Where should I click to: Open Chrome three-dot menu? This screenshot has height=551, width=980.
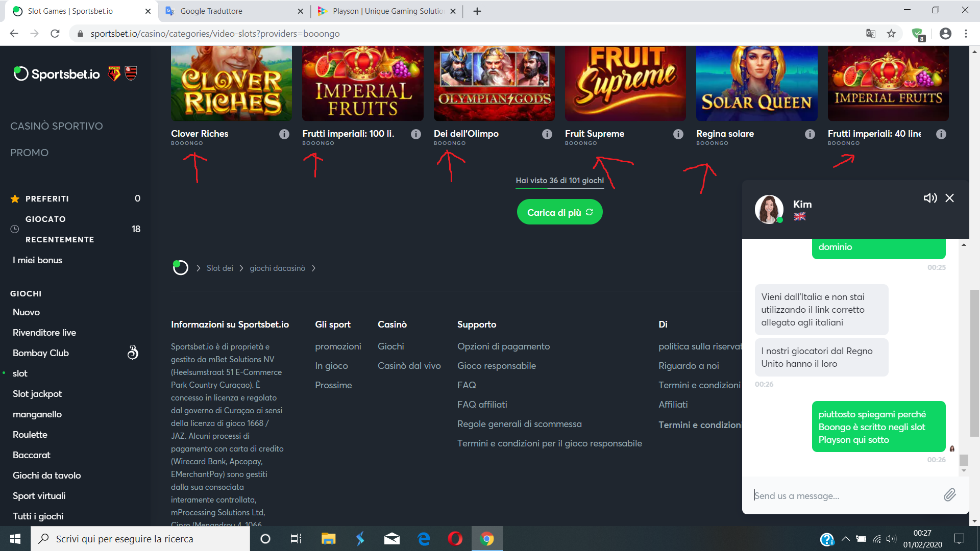pos(966,34)
